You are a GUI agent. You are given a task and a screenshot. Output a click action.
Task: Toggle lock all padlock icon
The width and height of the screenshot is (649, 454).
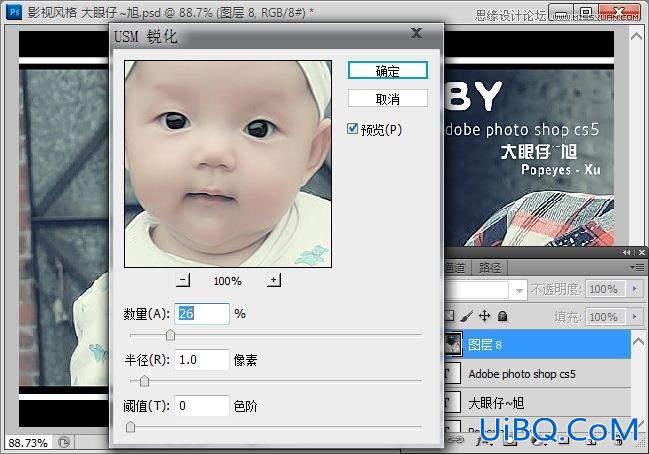502,317
